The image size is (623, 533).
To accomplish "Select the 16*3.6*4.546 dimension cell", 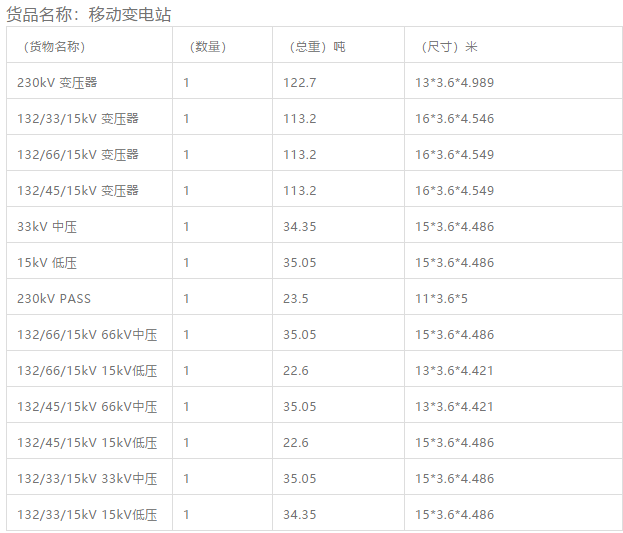I will click(x=455, y=119).
